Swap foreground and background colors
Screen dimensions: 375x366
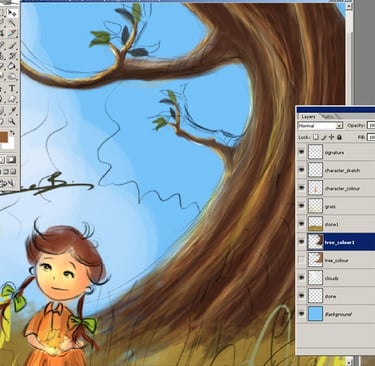pyautogui.click(x=12, y=132)
